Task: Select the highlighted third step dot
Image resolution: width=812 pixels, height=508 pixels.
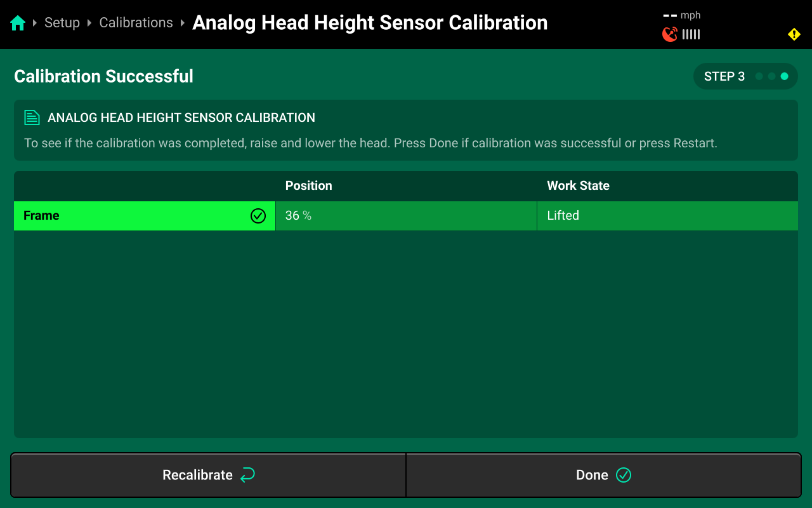Action: pos(785,76)
